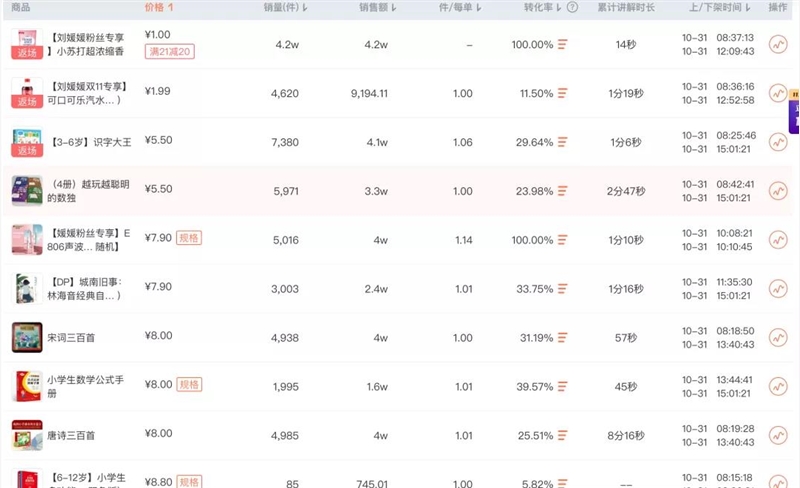The height and width of the screenshot is (488, 800).
Task: Show trend chart for 小学生数学公式手册
Action: (x=778, y=386)
